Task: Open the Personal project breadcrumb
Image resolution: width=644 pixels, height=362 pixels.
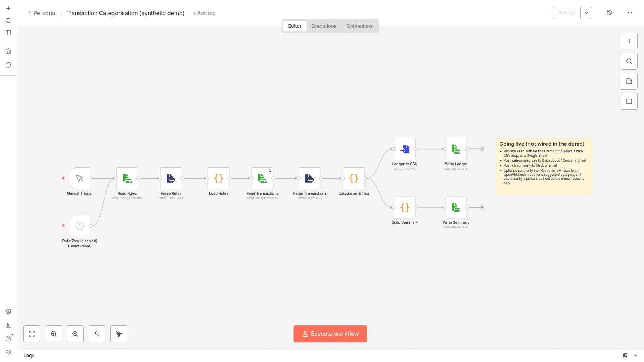Action: coord(42,13)
